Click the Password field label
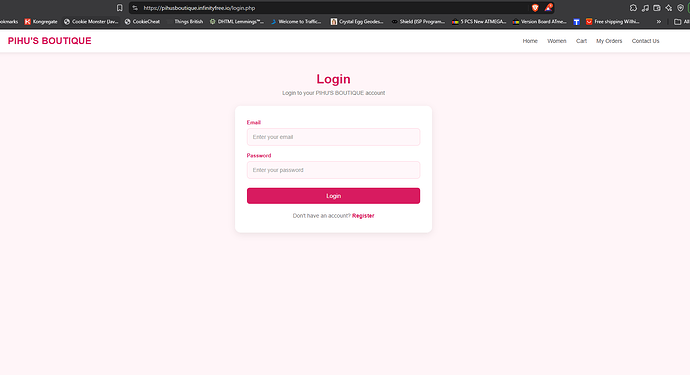The image size is (690, 375). click(259, 155)
